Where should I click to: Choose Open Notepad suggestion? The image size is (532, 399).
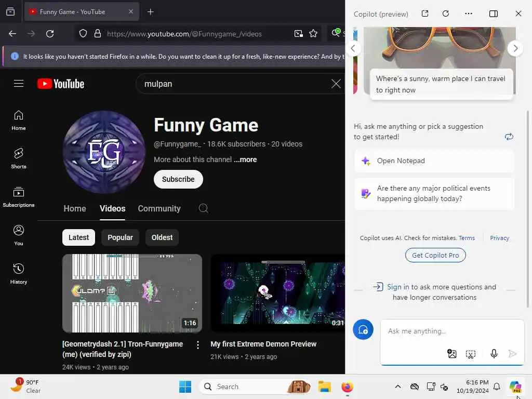coord(434,161)
